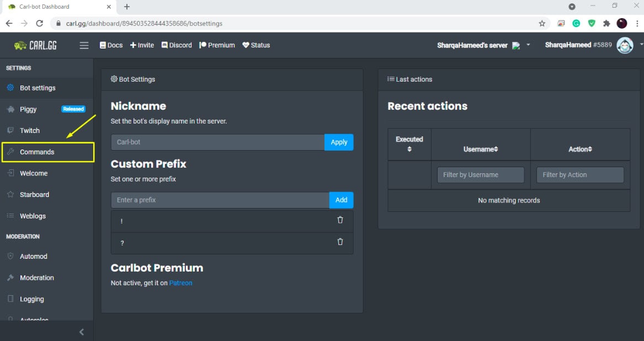Click the Released badge next to Piggy

coord(73,109)
